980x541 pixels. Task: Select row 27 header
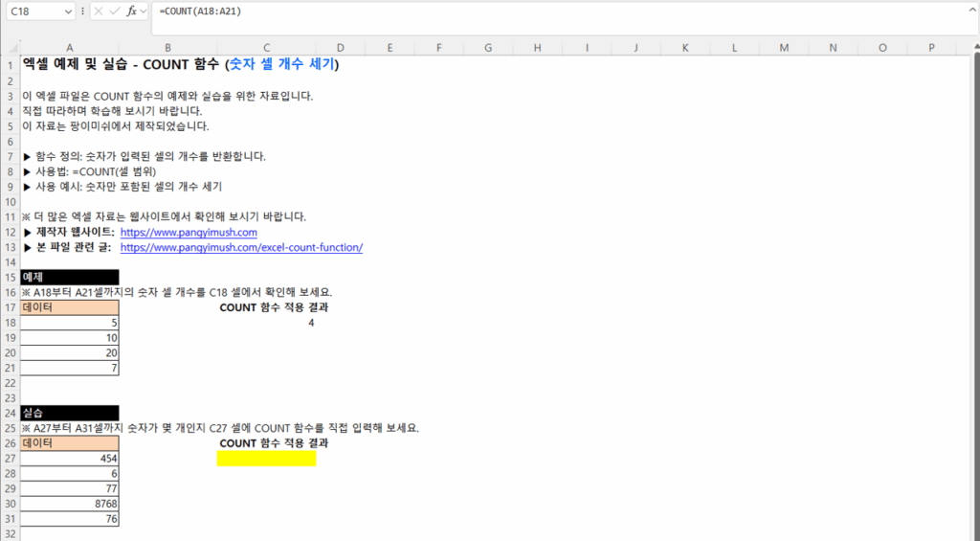[x=10, y=459]
